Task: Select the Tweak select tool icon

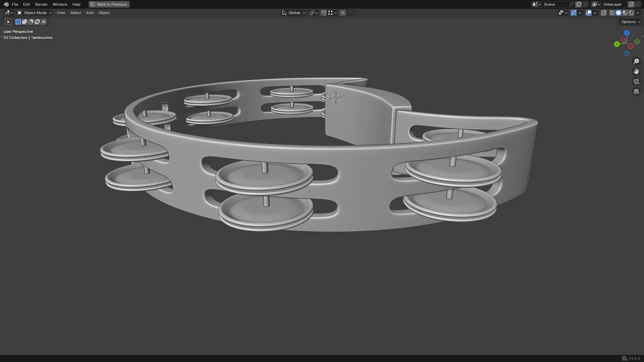Action: (x=8, y=22)
